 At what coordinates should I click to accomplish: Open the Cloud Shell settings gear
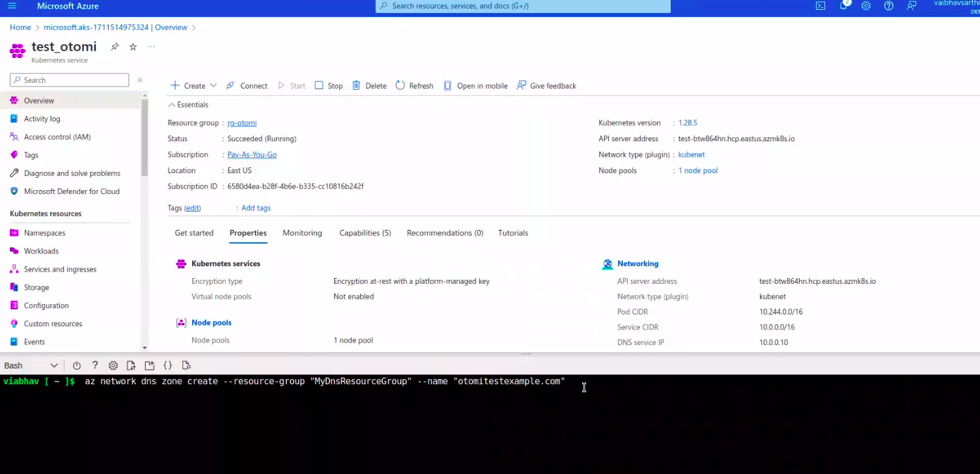point(113,366)
